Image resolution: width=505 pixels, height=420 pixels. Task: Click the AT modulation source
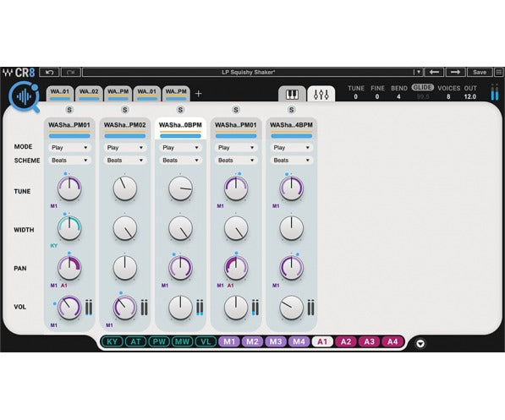click(135, 341)
